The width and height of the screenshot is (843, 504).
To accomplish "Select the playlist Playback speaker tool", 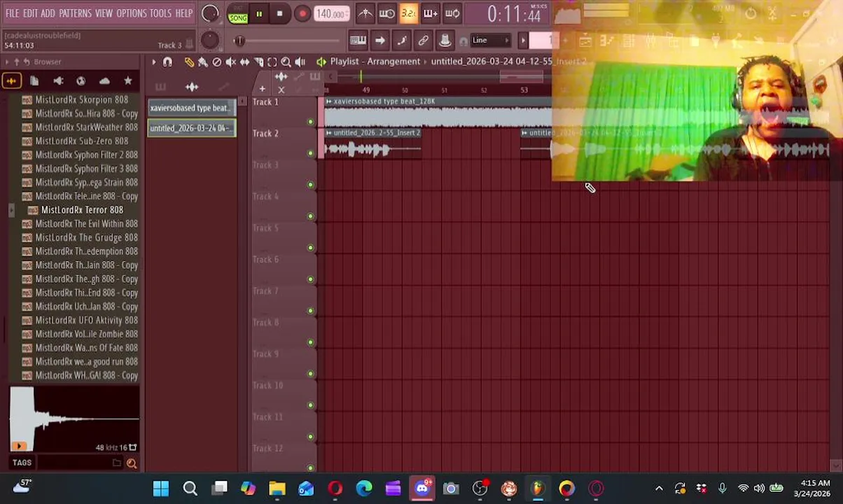I will (x=300, y=62).
